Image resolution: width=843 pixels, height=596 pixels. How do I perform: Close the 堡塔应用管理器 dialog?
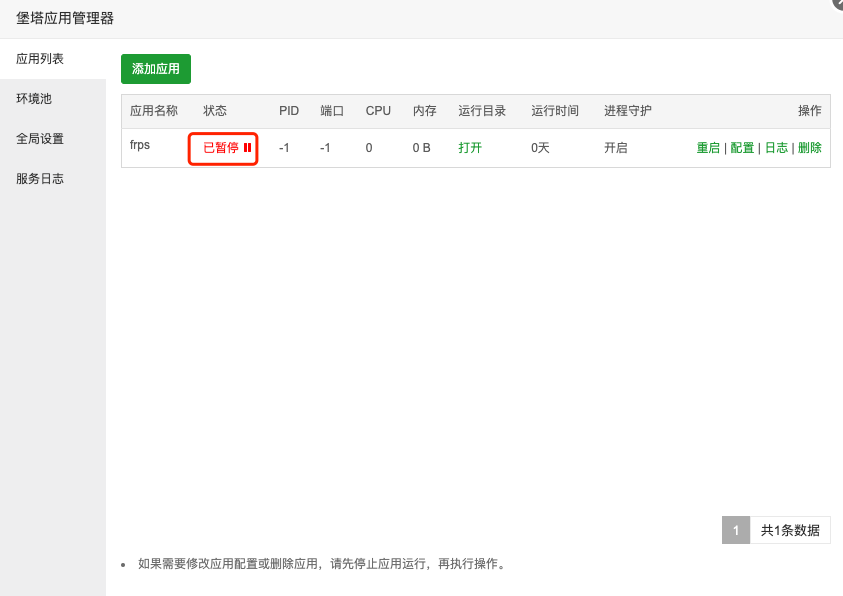pyautogui.click(x=838, y=3)
